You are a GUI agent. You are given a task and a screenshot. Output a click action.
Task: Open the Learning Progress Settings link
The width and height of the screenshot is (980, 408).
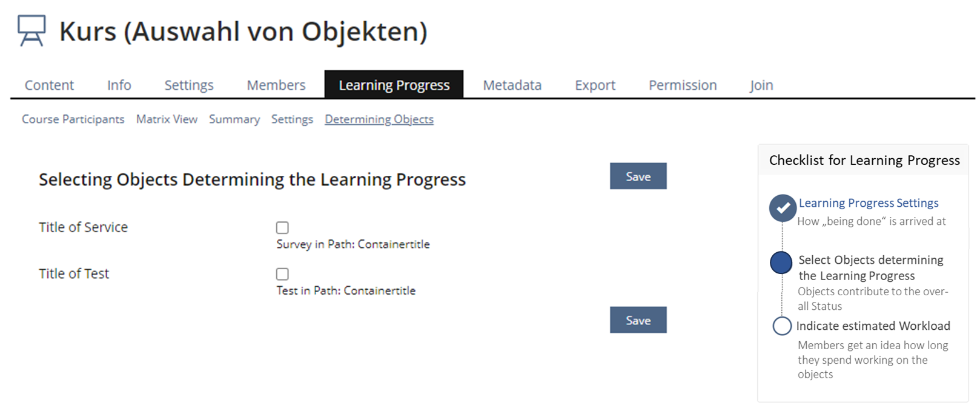coord(868,203)
